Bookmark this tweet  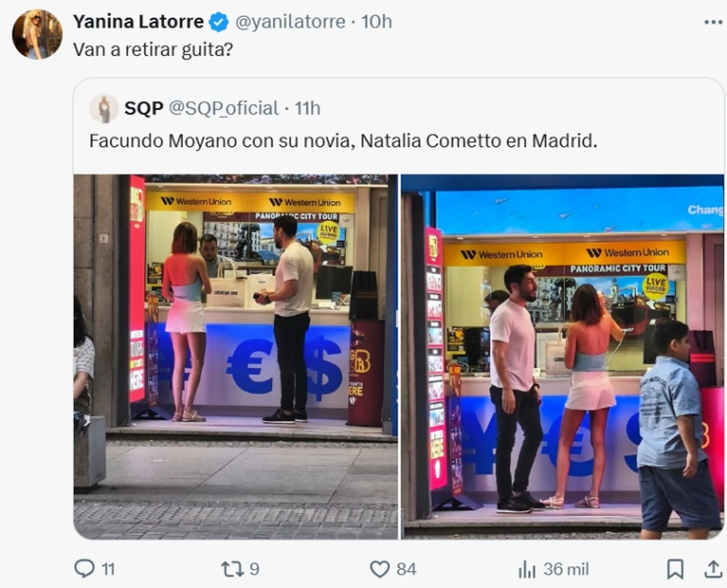point(675,569)
